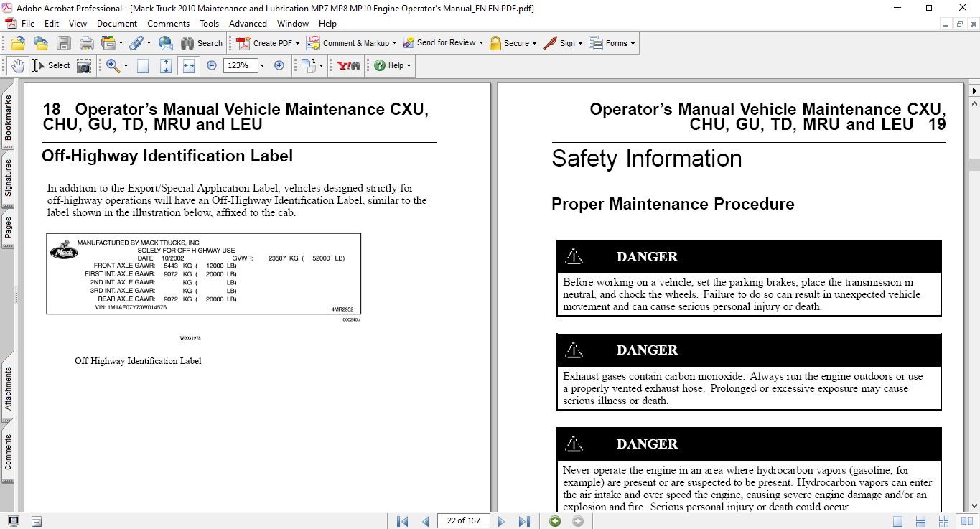980x529 pixels.
Task: Click the Snapshot camera tool
Action: tap(84, 65)
